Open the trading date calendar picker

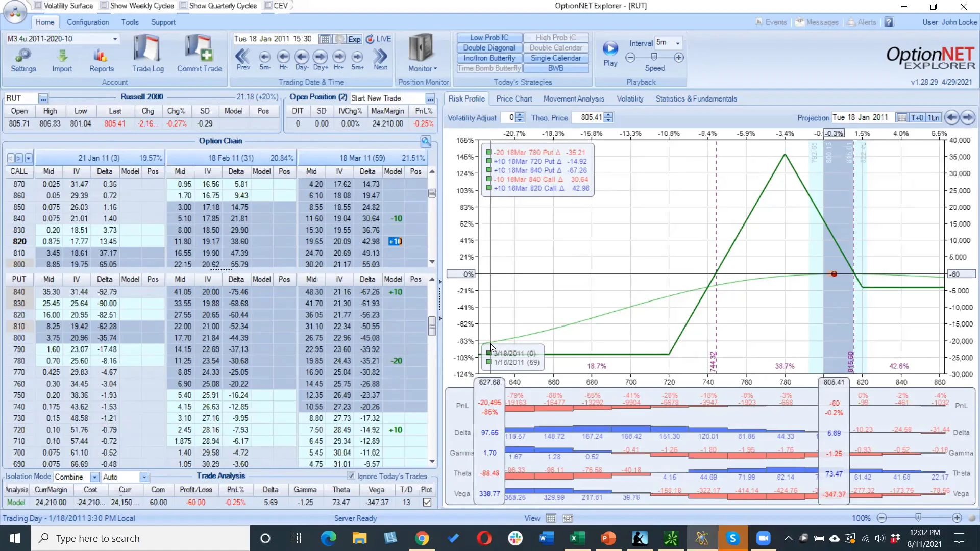(x=325, y=39)
